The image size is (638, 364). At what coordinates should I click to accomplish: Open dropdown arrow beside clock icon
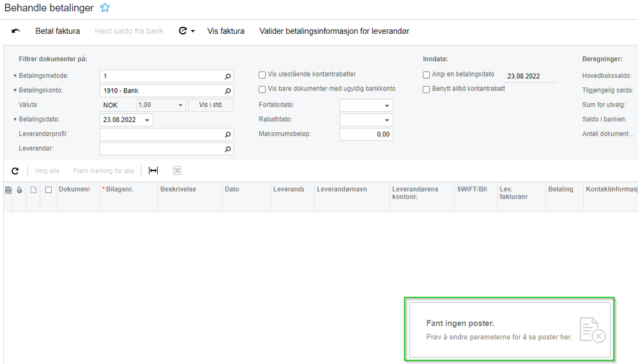193,31
